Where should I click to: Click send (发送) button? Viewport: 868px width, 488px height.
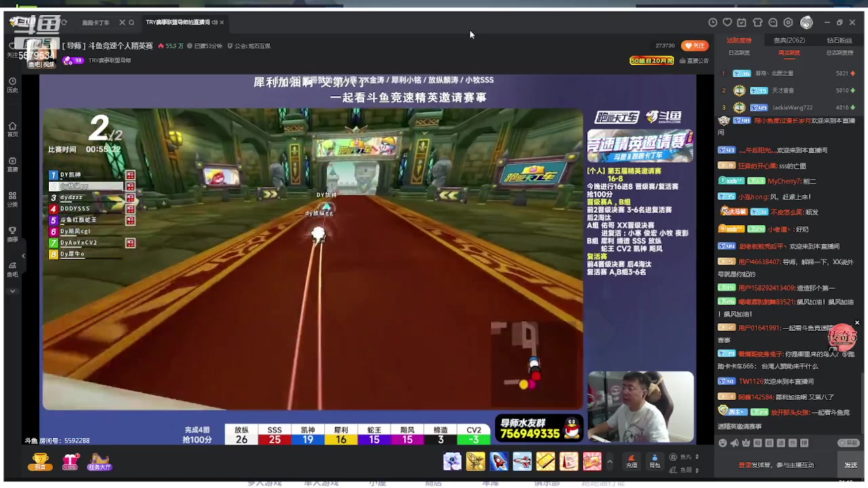[851, 465]
